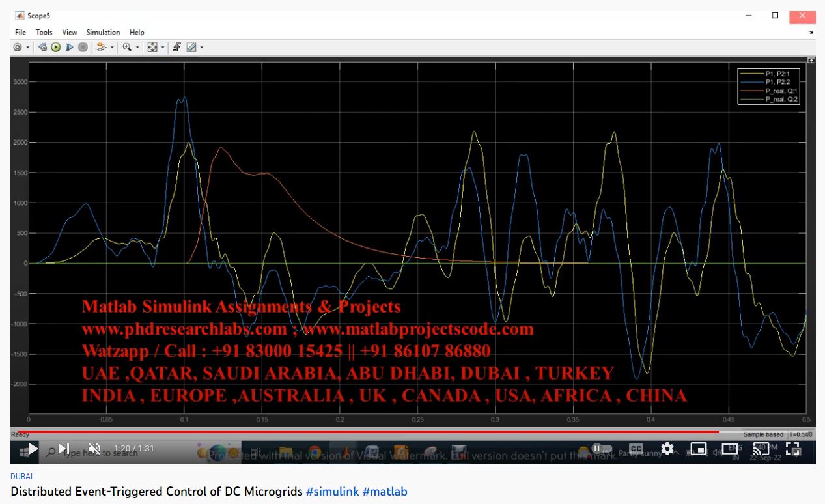Click the Cursor Measurements ruler icon
825x504 pixels.
tap(191, 48)
